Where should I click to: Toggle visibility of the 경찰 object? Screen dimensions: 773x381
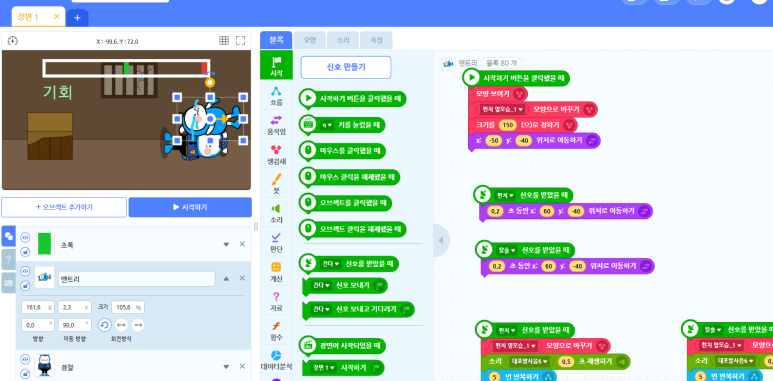(25, 359)
